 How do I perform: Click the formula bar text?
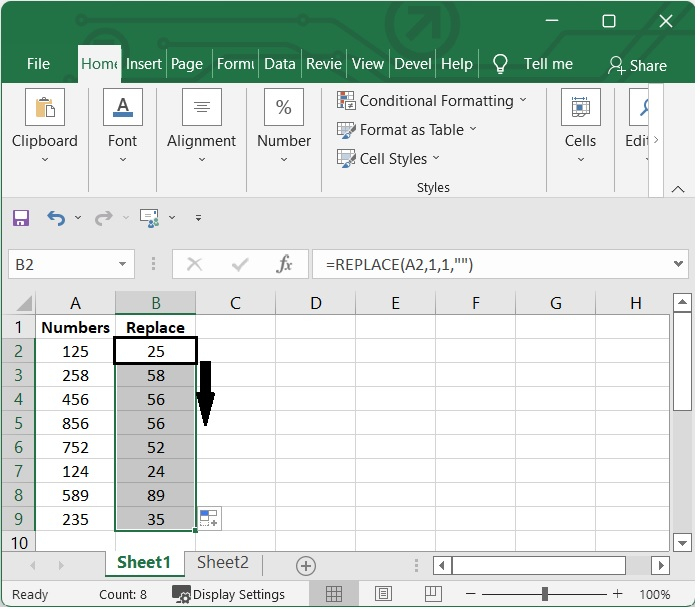[x=399, y=265]
